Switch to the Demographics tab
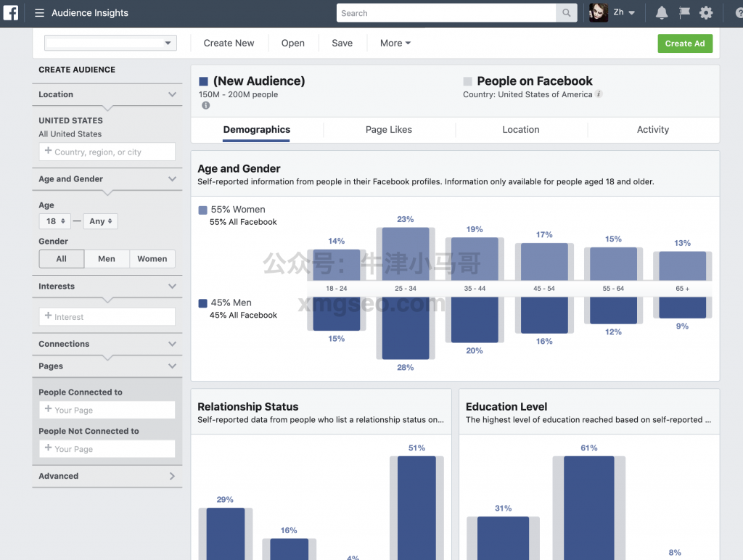This screenshot has width=743, height=560. pos(256,130)
